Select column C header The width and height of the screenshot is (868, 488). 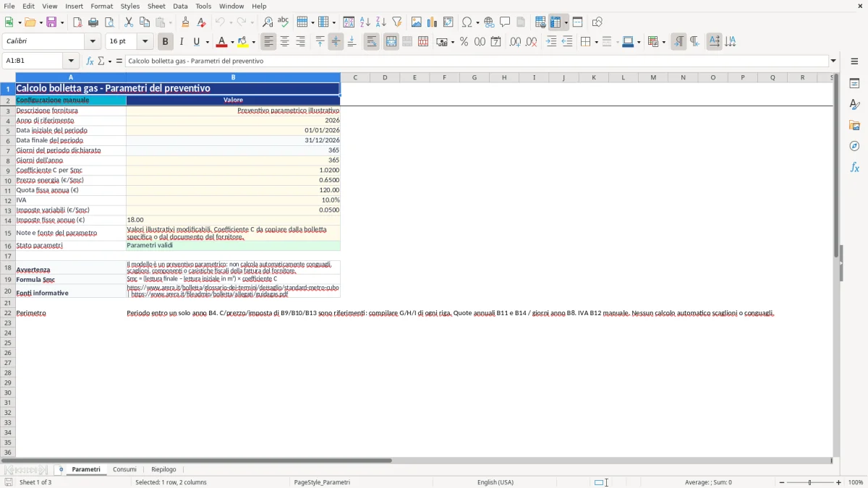355,77
